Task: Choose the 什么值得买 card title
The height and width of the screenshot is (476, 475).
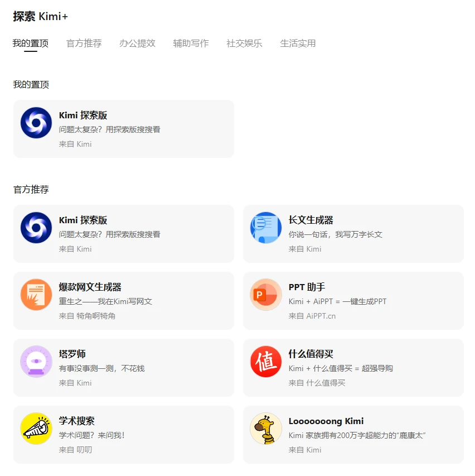Action: pyautogui.click(x=311, y=354)
